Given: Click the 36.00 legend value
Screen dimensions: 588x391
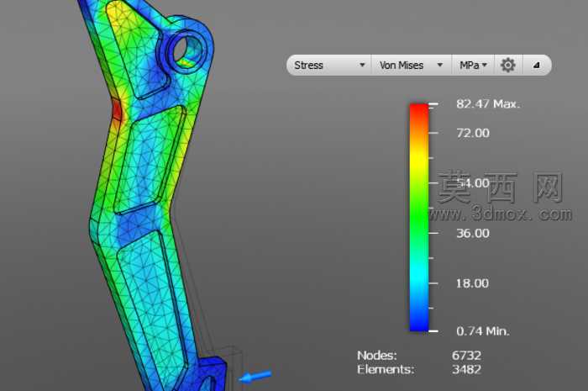Looking at the screenshot, I should coord(473,233).
